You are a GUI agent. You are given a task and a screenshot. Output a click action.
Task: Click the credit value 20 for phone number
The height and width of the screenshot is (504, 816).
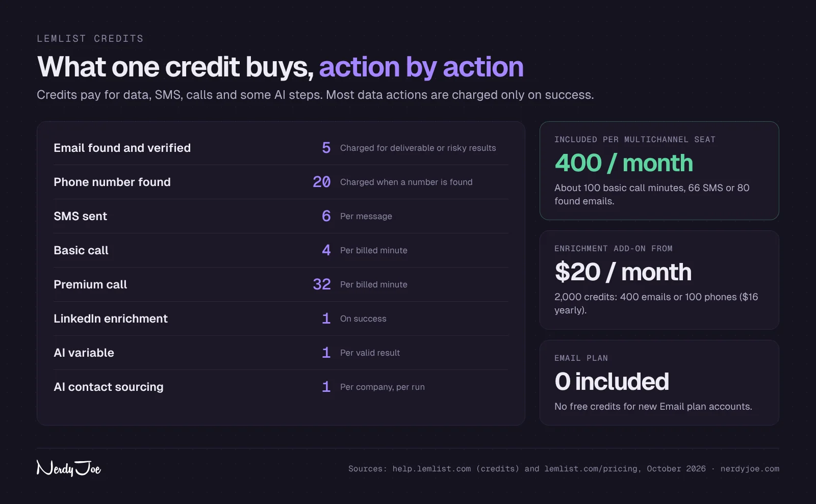[322, 182]
